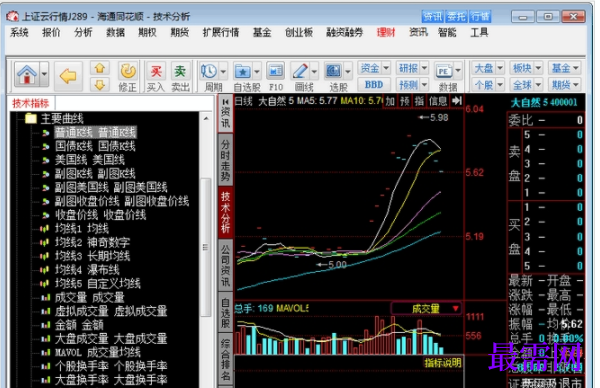The image size is (600, 388).
Task: Open the 工具 menu
Action: pyautogui.click(x=479, y=33)
